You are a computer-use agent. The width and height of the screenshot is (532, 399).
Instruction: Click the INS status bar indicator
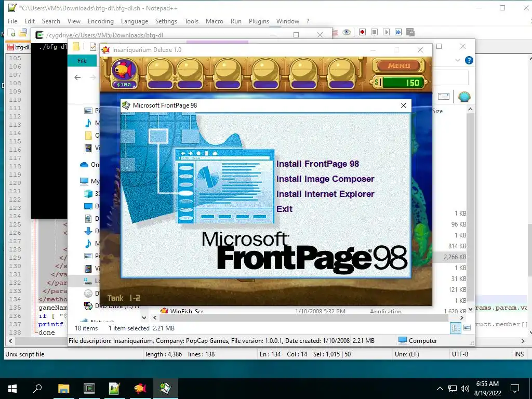coord(519,354)
